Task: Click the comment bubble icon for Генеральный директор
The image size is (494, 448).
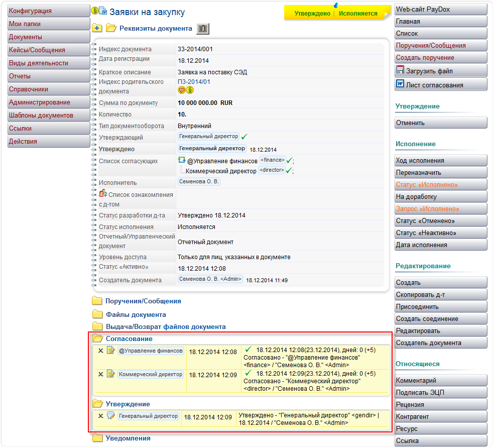Action: point(111,416)
